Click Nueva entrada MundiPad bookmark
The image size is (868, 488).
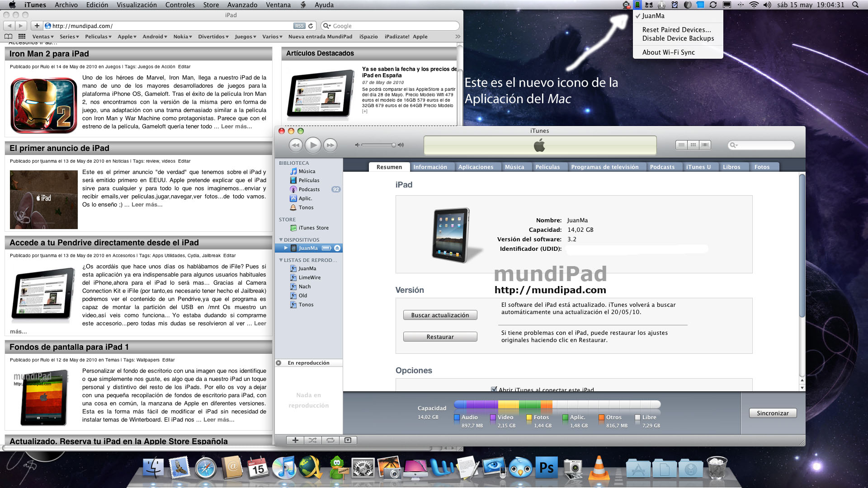pyautogui.click(x=320, y=37)
